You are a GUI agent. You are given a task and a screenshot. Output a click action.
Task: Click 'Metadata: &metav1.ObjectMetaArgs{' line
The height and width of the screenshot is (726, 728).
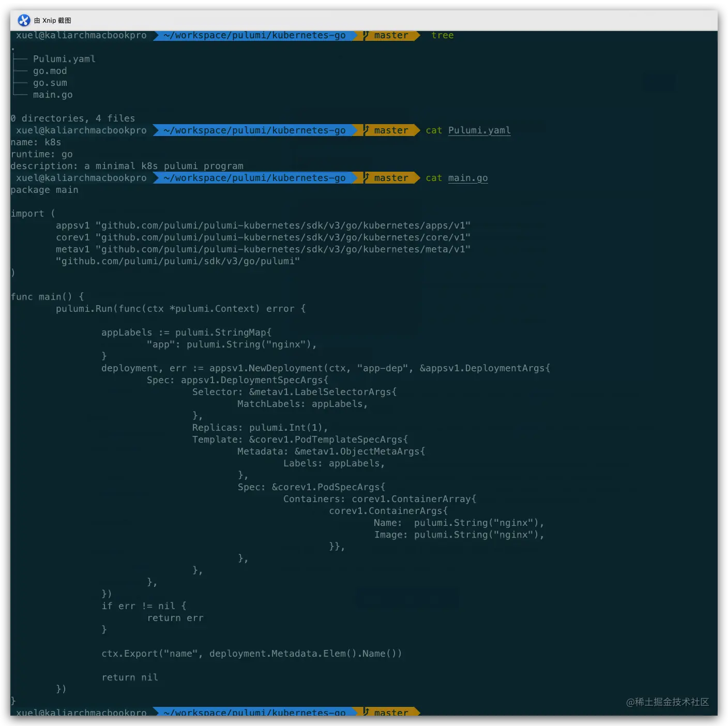331,451
